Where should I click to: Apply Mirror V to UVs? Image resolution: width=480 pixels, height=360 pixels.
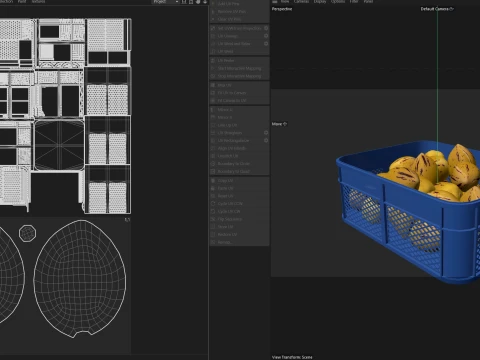[239, 117]
